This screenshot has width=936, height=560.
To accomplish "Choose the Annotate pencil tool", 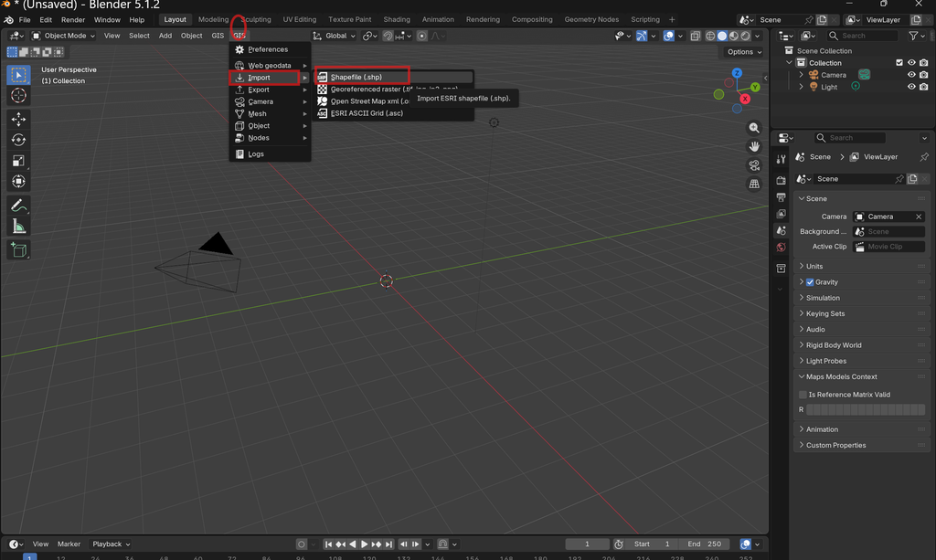I will [18, 206].
